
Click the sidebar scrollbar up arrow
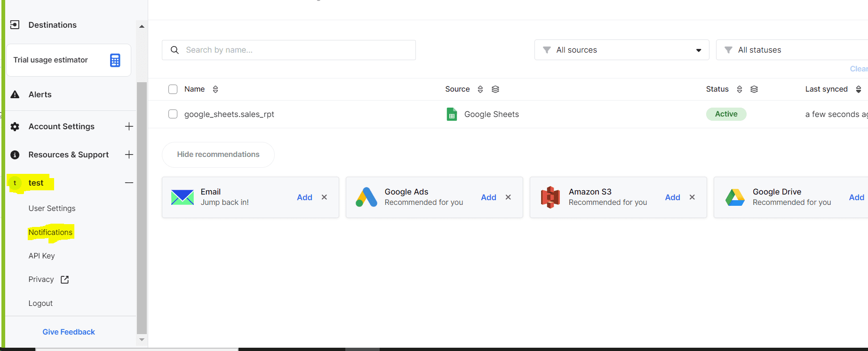pyautogui.click(x=142, y=26)
